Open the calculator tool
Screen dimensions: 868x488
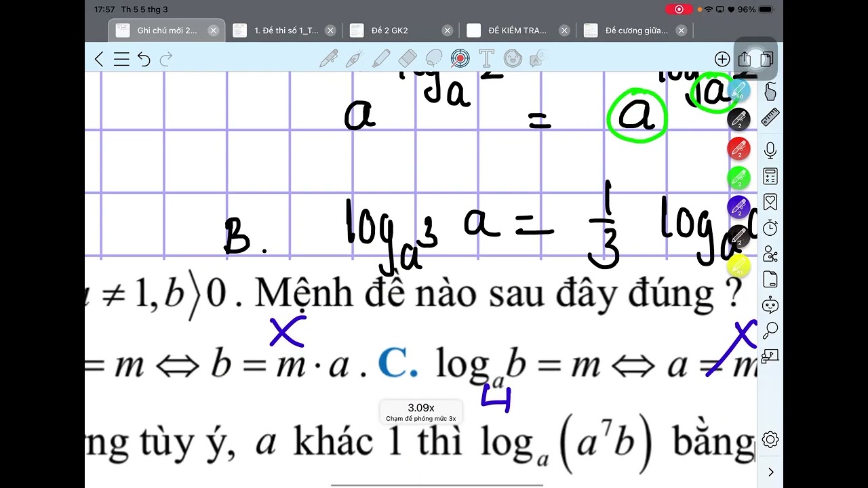770,176
